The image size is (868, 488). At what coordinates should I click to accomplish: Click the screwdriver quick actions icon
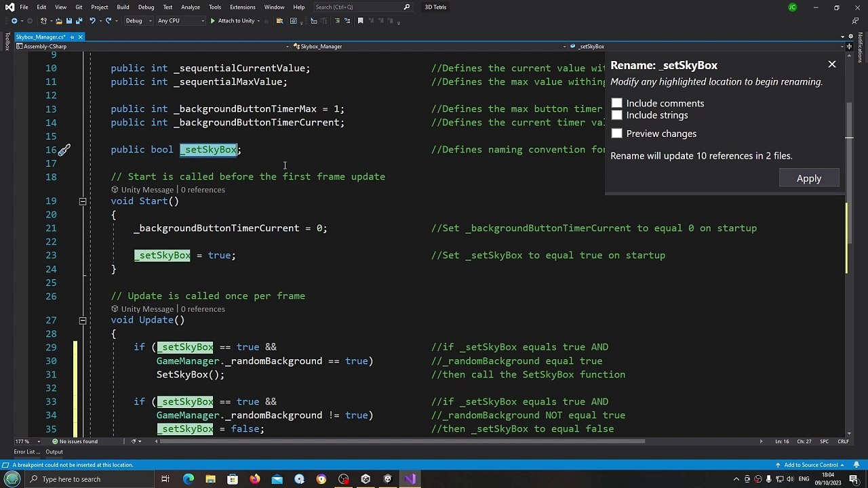click(x=64, y=150)
